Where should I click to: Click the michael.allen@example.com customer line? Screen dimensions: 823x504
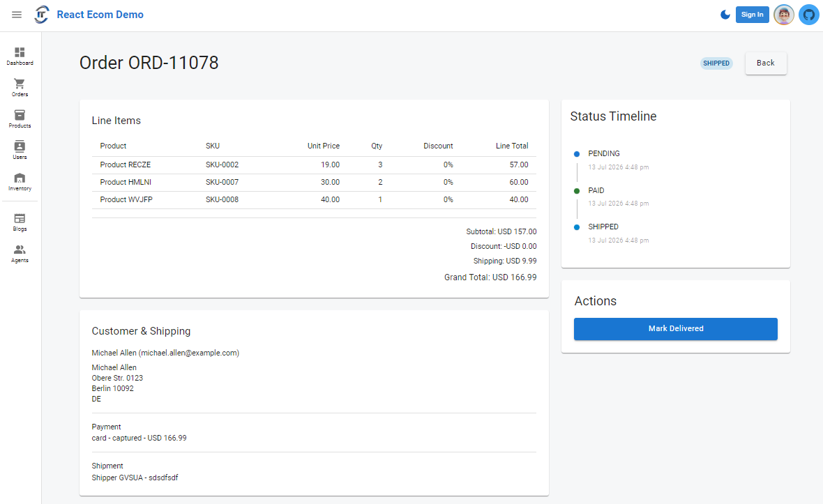pos(165,353)
